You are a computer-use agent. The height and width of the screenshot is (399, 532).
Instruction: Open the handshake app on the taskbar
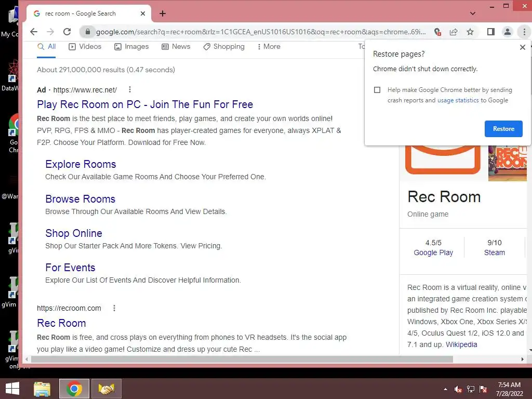pyautogui.click(x=106, y=389)
